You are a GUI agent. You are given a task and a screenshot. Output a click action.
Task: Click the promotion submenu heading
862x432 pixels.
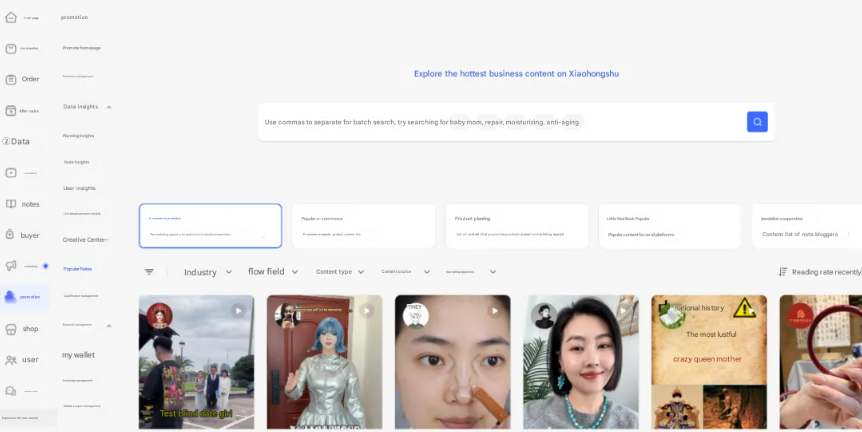[x=74, y=17]
